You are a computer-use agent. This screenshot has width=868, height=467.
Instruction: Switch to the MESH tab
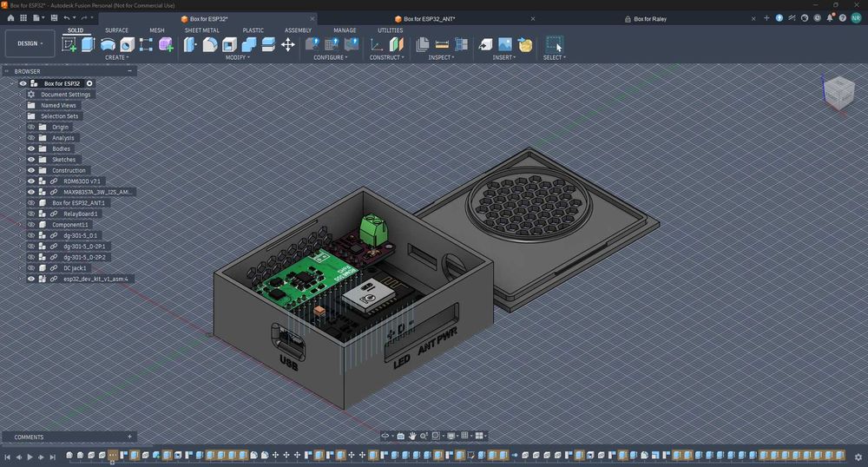click(156, 30)
